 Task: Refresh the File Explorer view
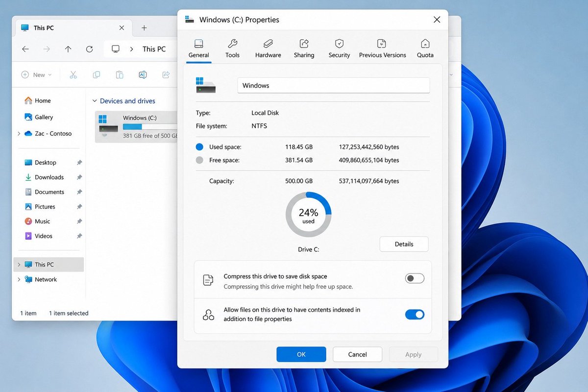(89, 49)
